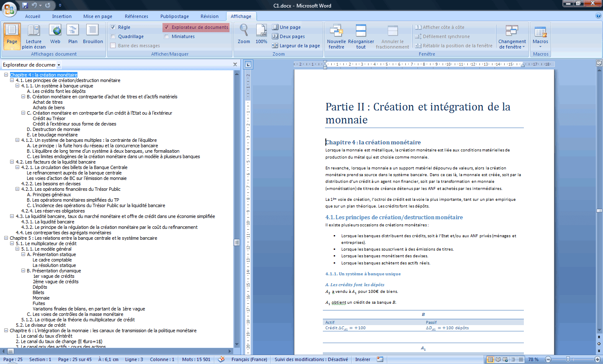Viewport: 603px width, 364px height.
Task: Jump to 5.2. Le diviseur de crédit
Action: (41, 325)
